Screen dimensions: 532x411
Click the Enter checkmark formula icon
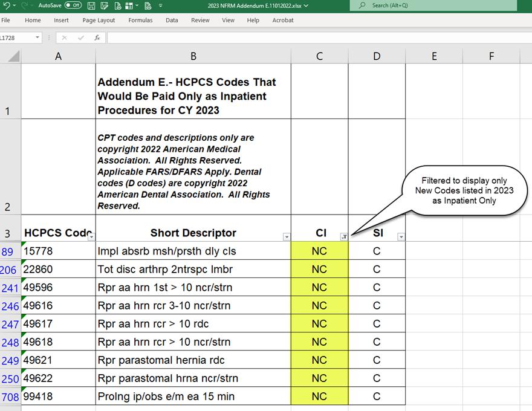pos(81,37)
